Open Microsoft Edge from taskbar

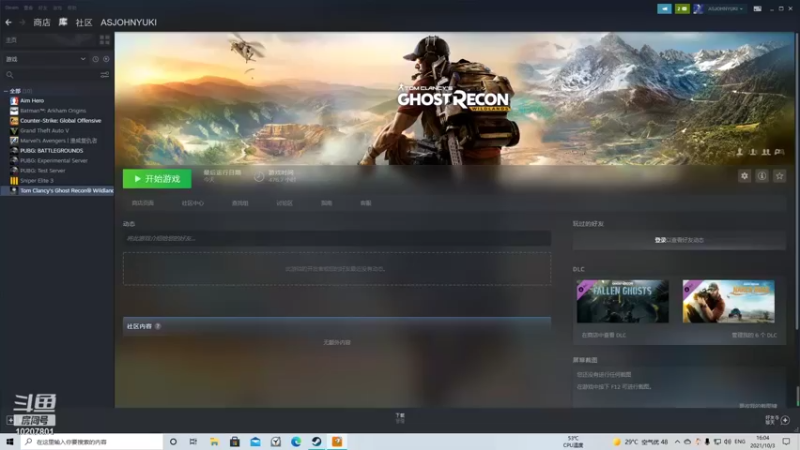[x=296, y=442]
